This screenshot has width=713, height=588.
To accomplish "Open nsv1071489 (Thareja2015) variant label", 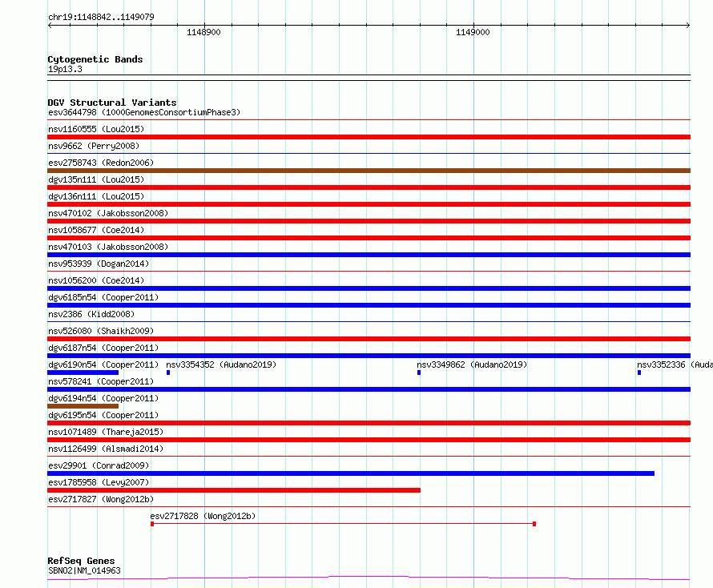I will coord(106,432).
